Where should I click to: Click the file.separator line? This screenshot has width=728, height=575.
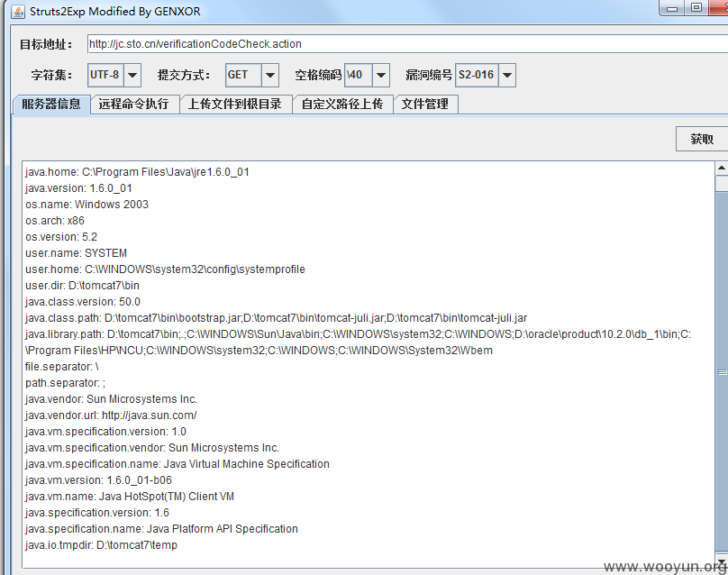[62, 367]
